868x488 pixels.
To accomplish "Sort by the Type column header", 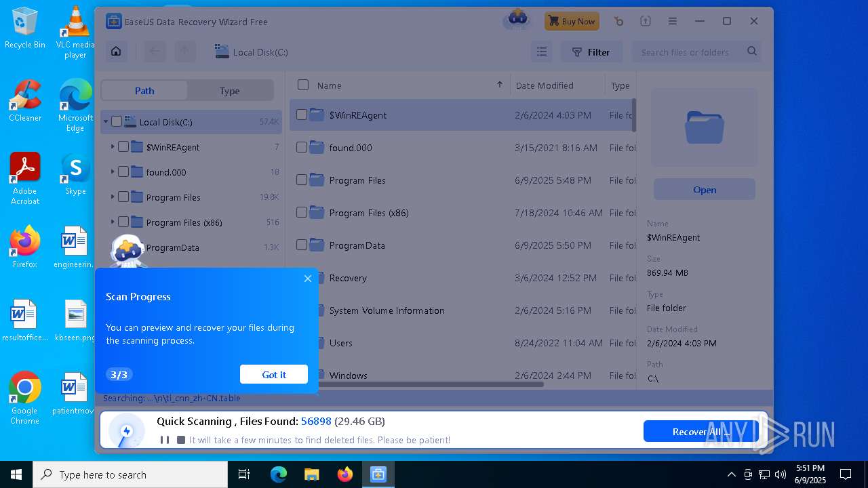I will click(620, 85).
